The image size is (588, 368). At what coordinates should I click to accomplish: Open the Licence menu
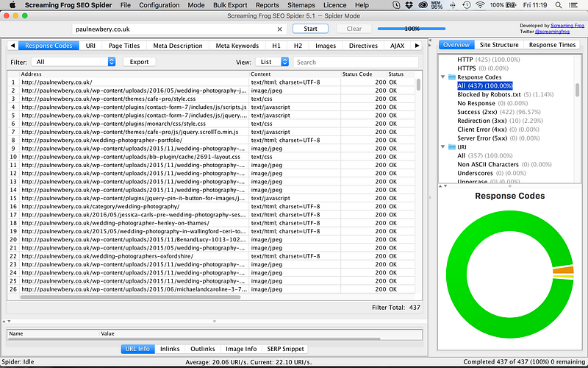tap(335, 5)
